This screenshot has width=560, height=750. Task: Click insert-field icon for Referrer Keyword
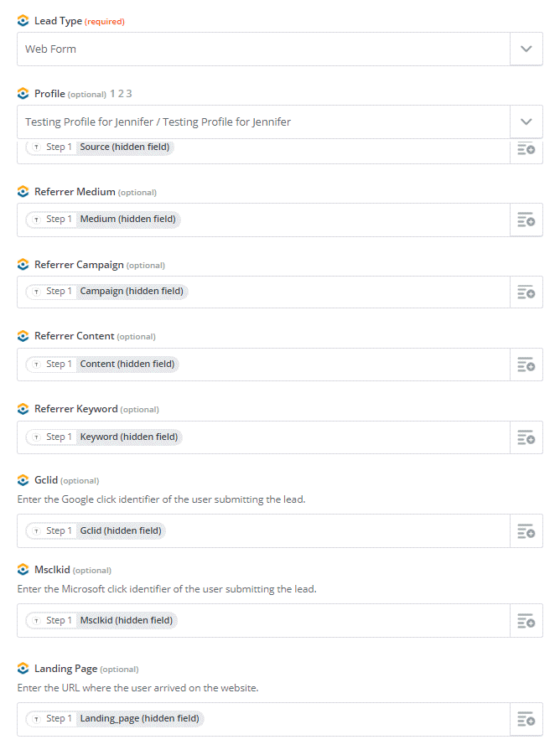pyautogui.click(x=526, y=437)
